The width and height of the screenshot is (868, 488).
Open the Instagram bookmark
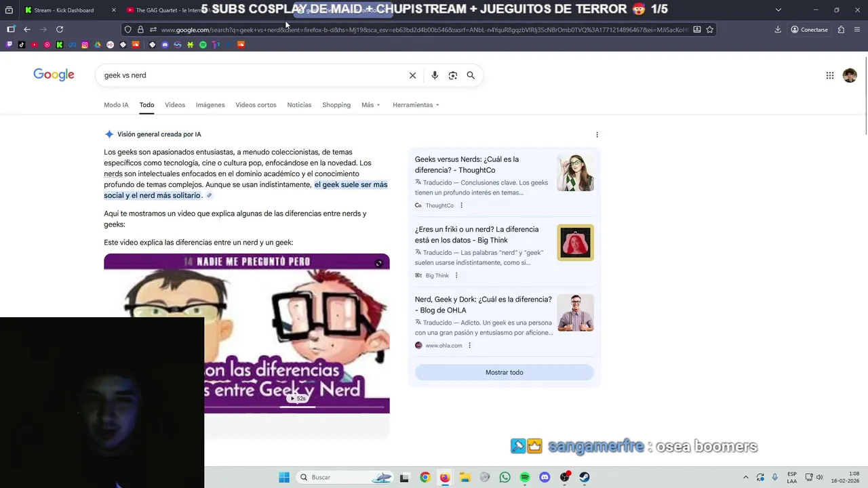[85, 45]
